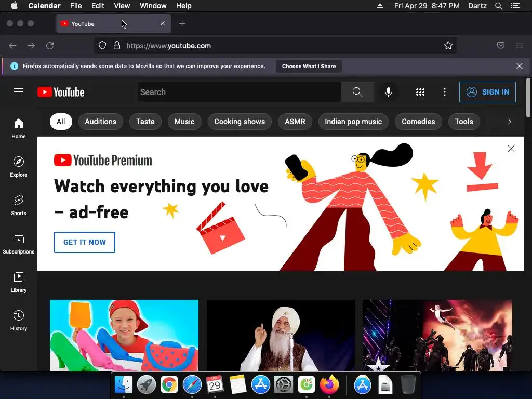Click the site security padlock icon

pos(117,46)
